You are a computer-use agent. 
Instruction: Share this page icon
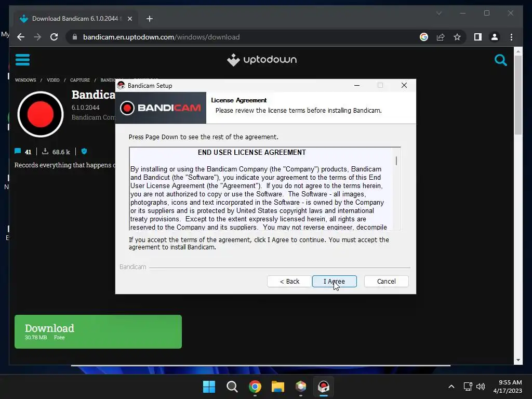(x=441, y=37)
